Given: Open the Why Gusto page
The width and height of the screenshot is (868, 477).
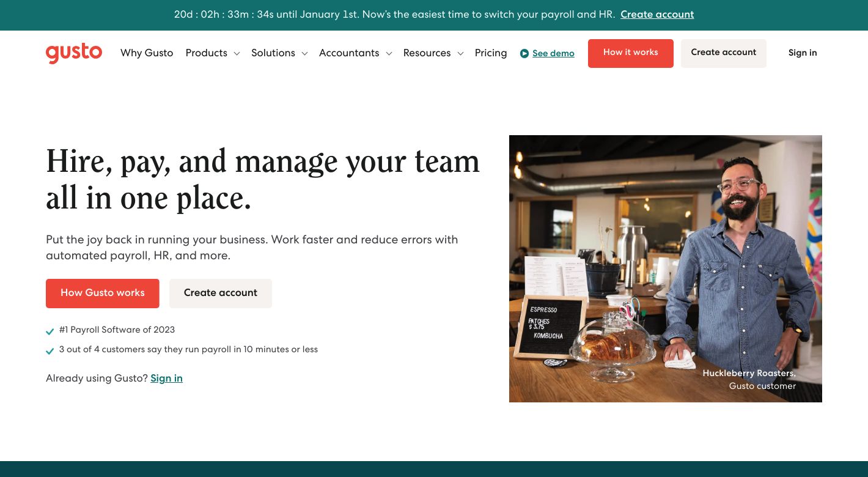Looking at the screenshot, I should pos(147,53).
